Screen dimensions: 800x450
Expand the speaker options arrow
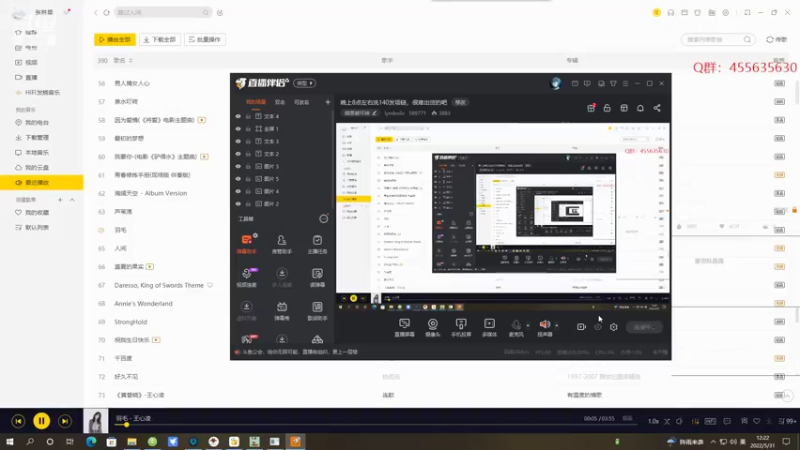coord(557,325)
